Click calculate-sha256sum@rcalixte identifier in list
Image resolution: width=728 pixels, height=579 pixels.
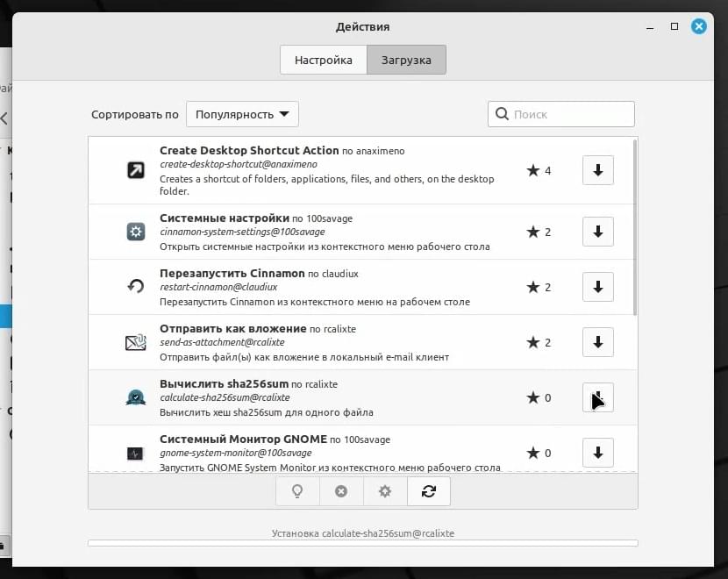225,397
